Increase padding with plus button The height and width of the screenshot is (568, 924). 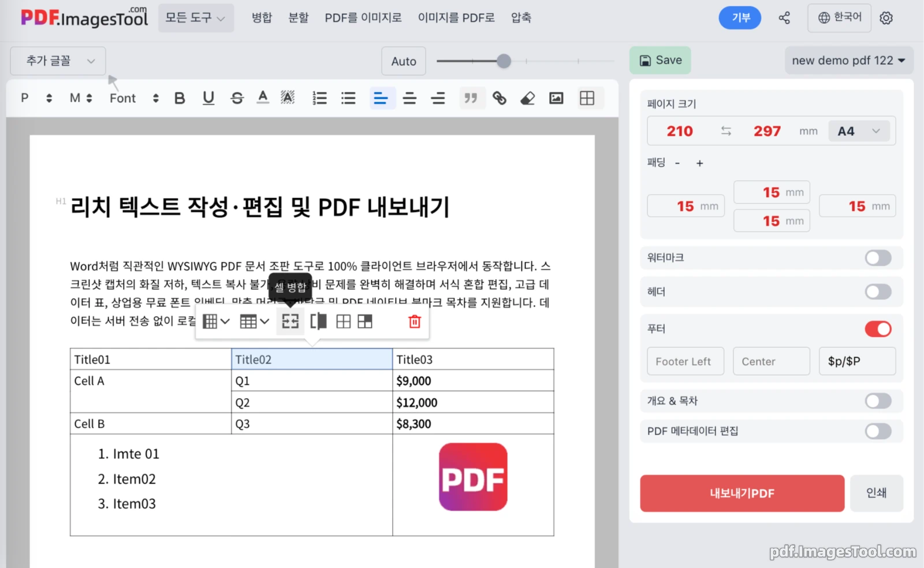699,164
